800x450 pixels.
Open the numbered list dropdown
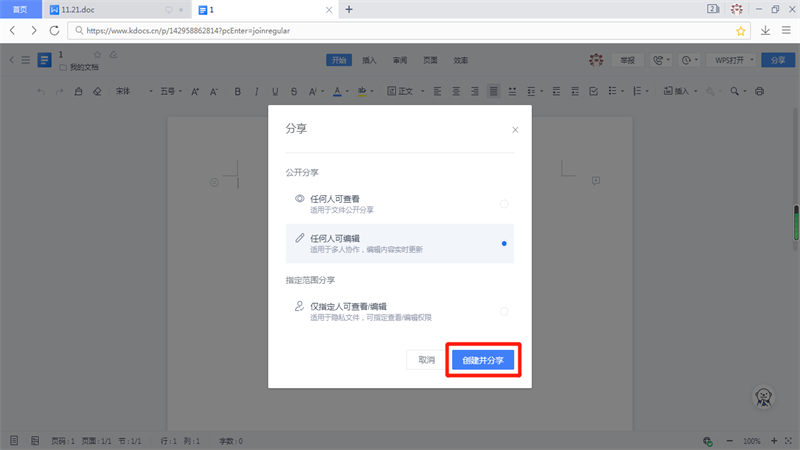click(x=640, y=91)
